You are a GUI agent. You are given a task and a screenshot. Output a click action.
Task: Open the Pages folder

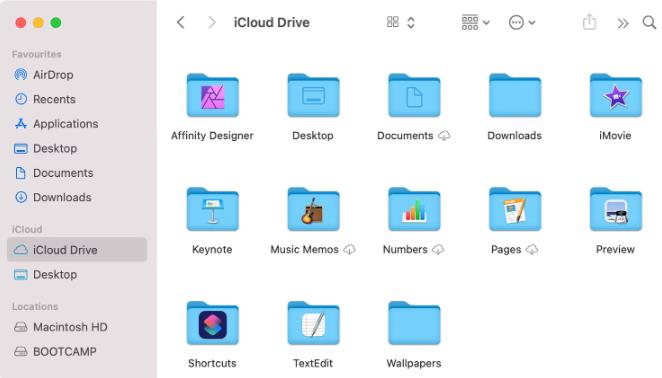click(x=515, y=209)
